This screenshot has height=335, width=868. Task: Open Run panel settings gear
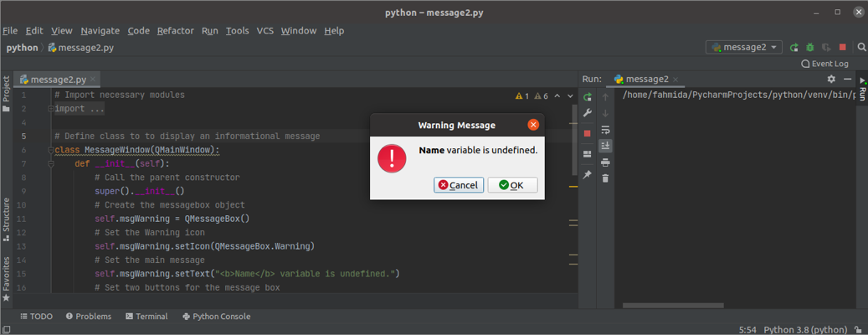tap(831, 79)
